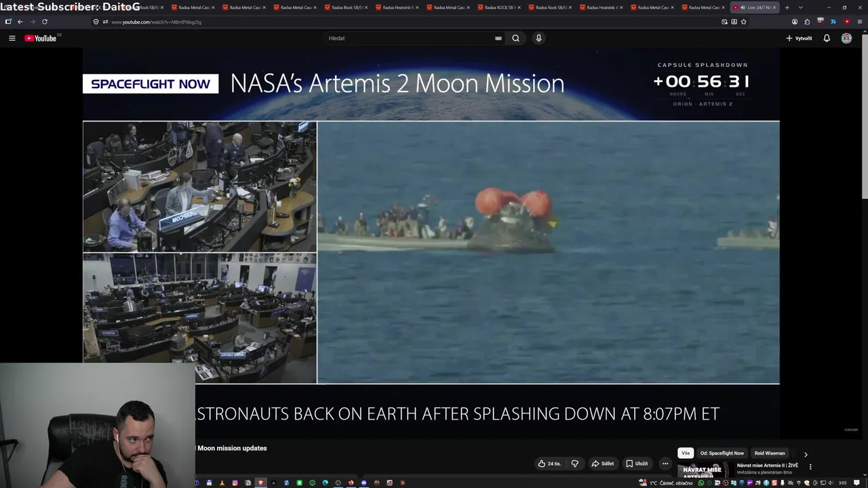This screenshot has width=868, height=488.
Task: Click the '…Moon mission updates' video title text
Action: point(231,448)
